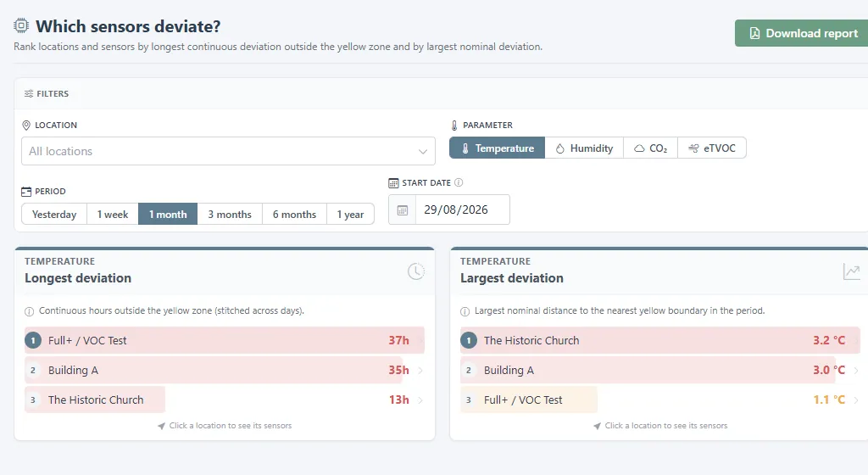Click arrow icon beside right sensors hint
868x475 pixels.
point(597,426)
